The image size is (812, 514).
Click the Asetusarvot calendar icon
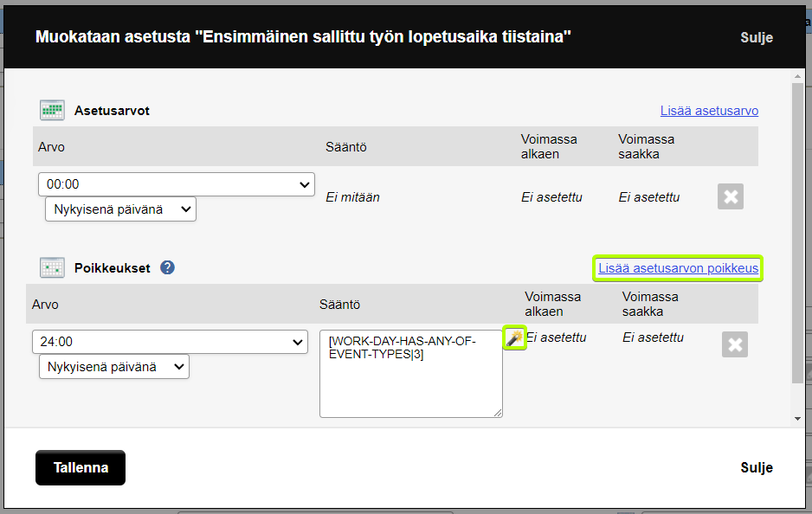[x=52, y=110]
